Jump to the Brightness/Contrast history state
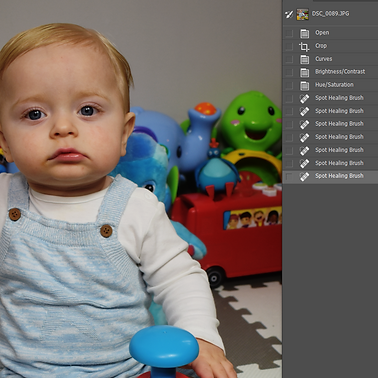Screen dimensions: 378x378 [340, 72]
